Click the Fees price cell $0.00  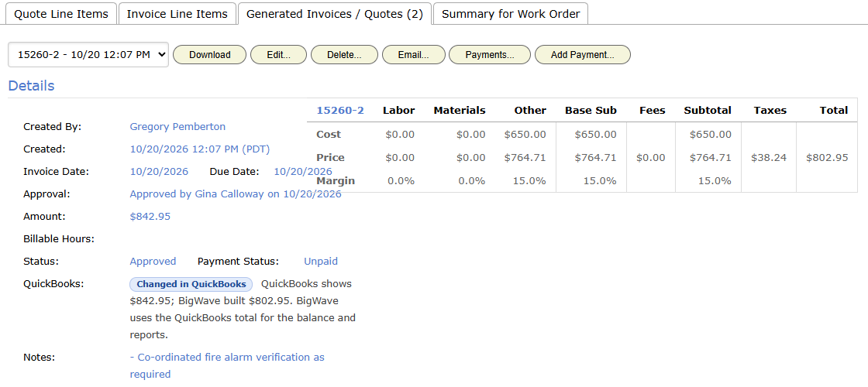tap(650, 158)
